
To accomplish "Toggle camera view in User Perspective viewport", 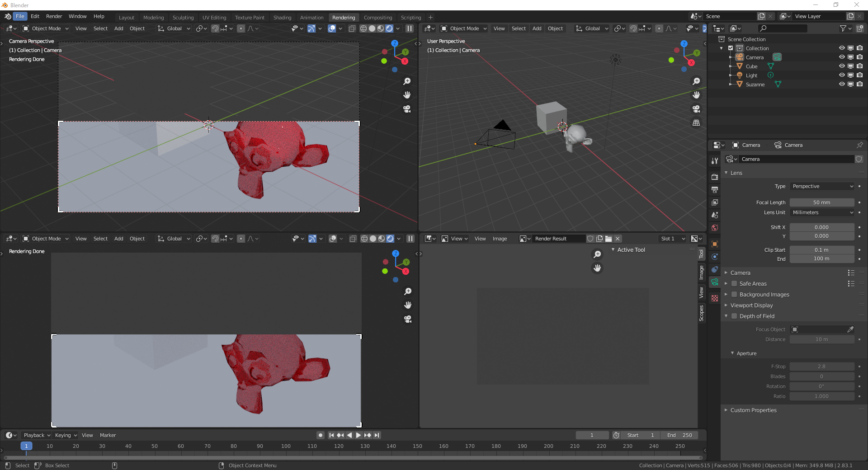I will coord(696,109).
